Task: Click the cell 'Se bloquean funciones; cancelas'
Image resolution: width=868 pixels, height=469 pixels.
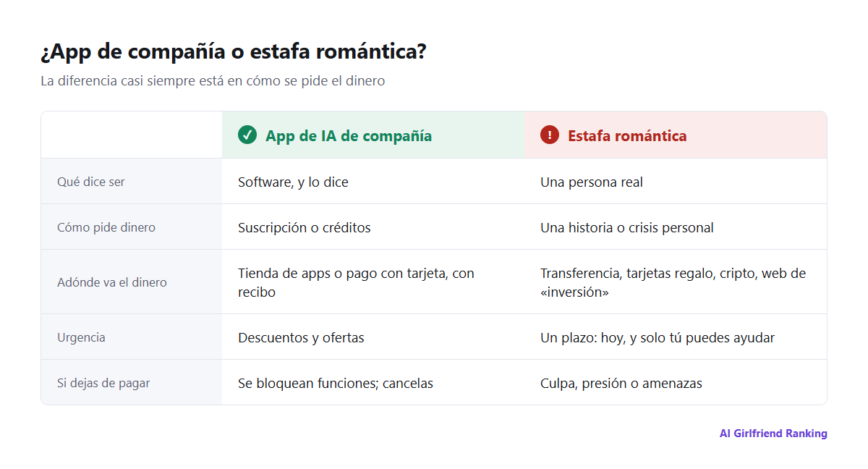Action: (x=373, y=382)
